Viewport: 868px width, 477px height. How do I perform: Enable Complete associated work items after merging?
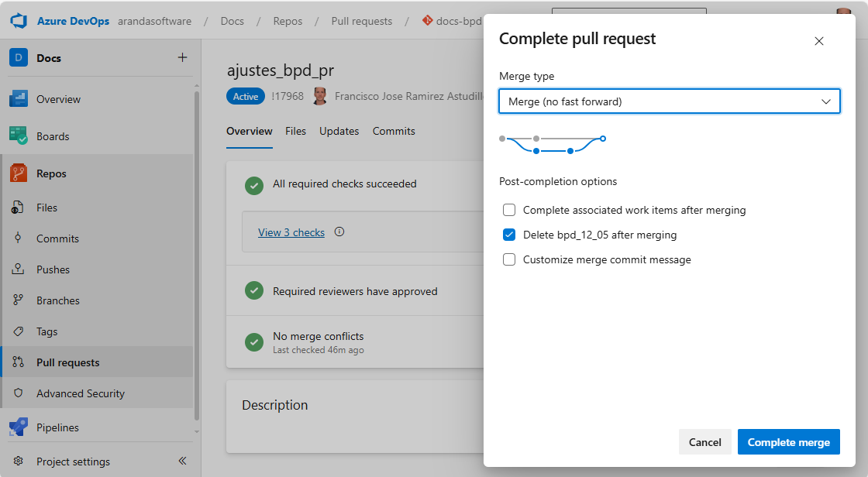(509, 210)
